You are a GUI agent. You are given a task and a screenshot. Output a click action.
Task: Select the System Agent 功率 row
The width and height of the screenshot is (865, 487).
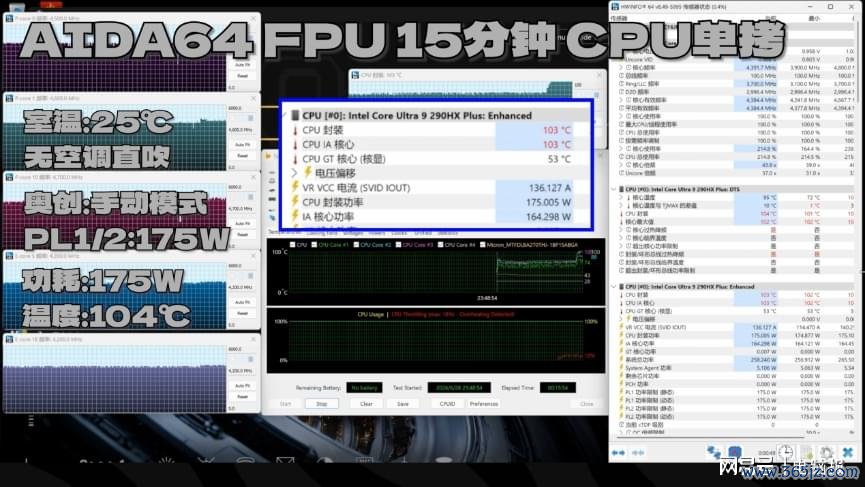pyautogui.click(x=734, y=368)
